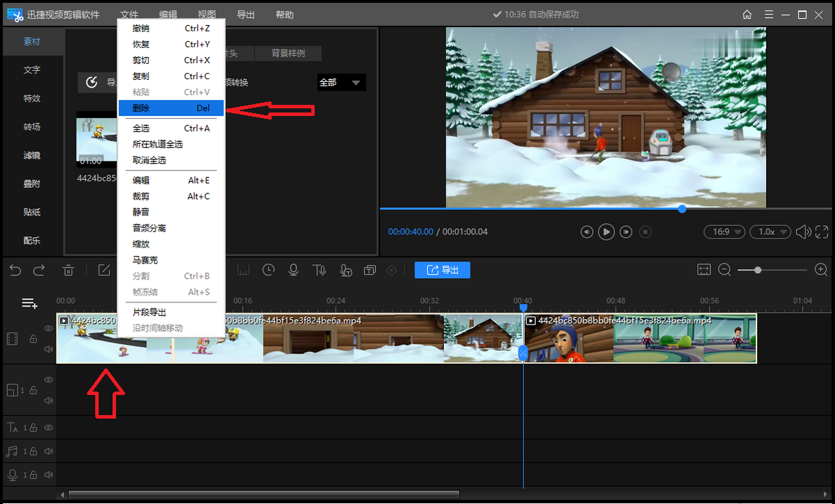Lock the main video track
835x504 pixels.
(33, 339)
